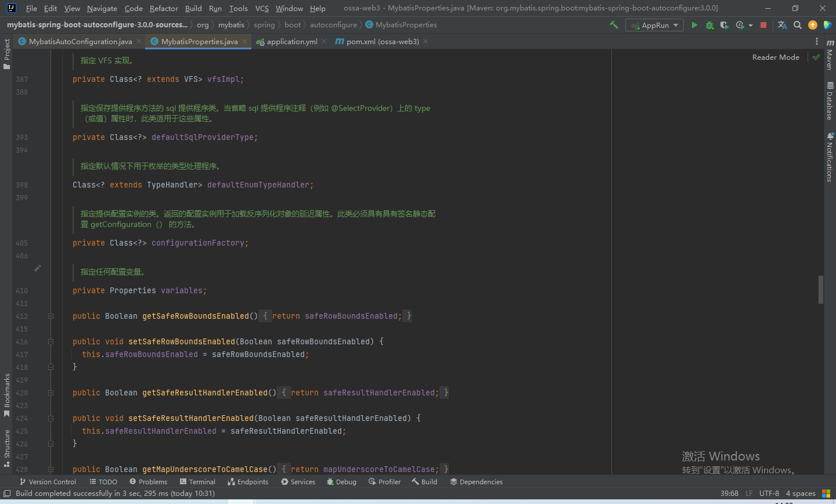
Task: Click configurationFactory field in code
Action: tap(197, 243)
